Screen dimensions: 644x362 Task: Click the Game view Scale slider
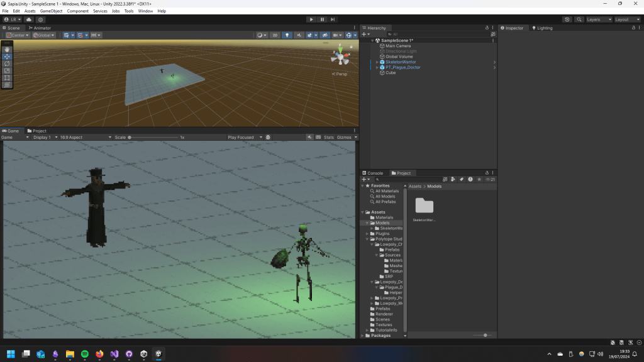[x=154, y=137]
